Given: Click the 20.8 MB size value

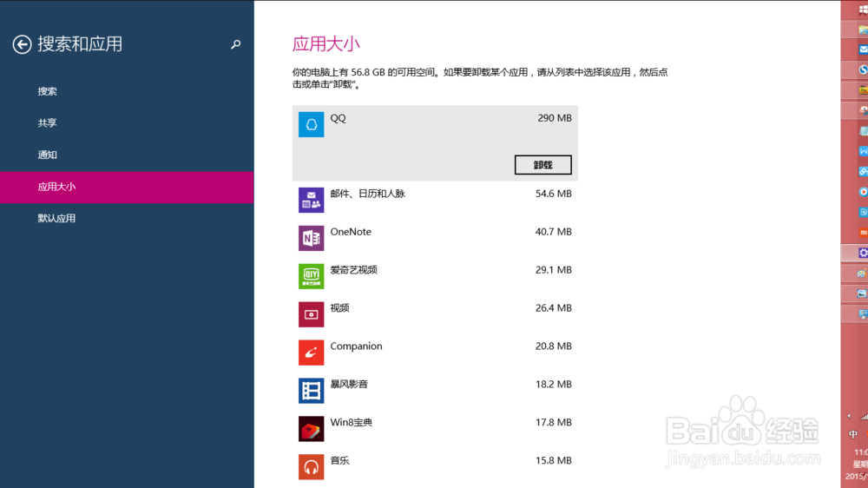Looking at the screenshot, I should (553, 346).
